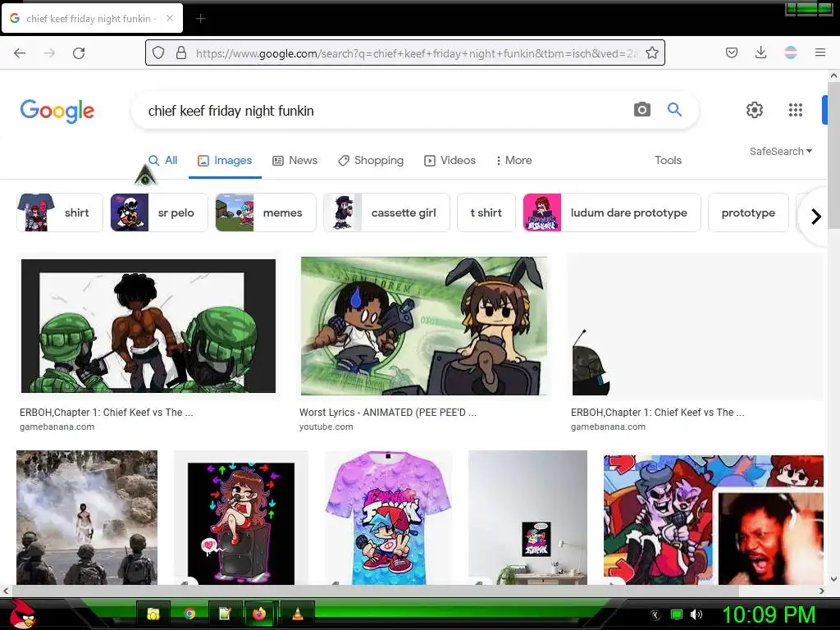Image resolution: width=840 pixels, height=630 pixels.
Task: Expand the More search options menu
Action: [x=514, y=160]
